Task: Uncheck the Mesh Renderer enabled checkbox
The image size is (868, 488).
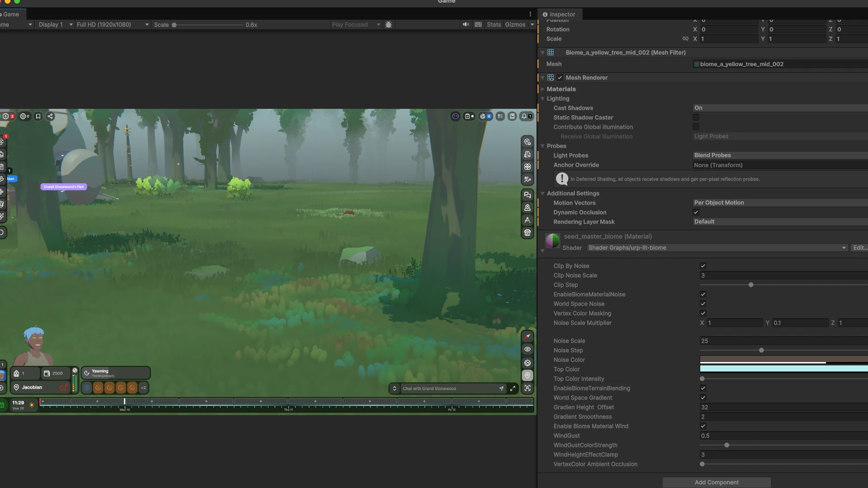Action: 560,78
